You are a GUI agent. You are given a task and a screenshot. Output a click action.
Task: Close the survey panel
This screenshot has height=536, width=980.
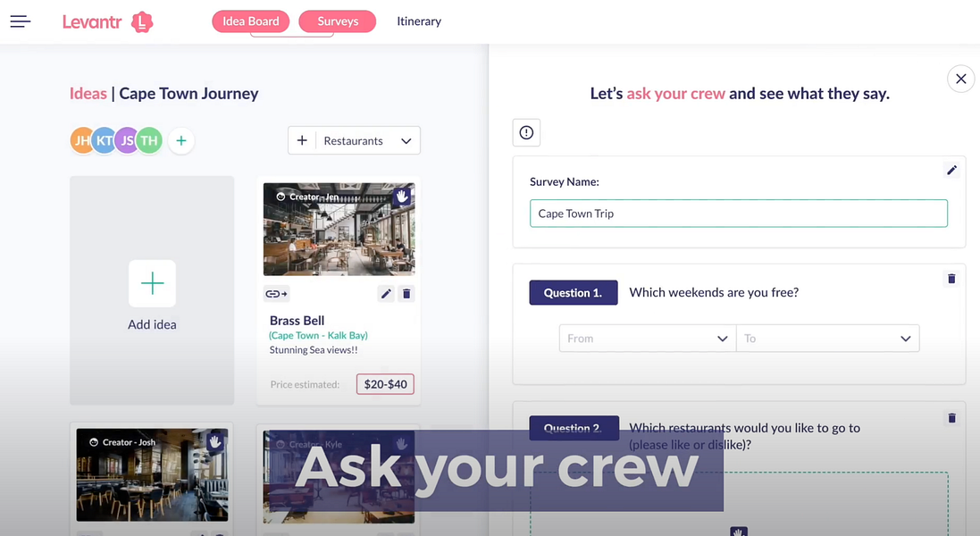960,79
